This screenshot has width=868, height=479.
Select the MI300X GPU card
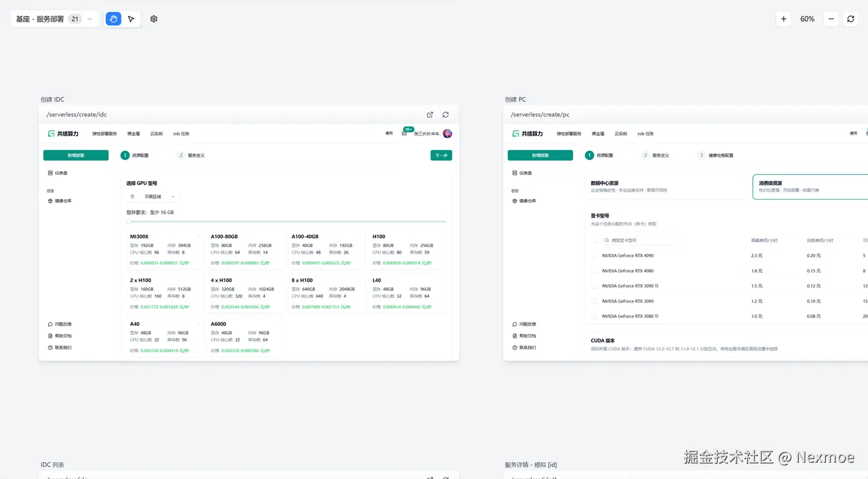[x=165, y=250]
